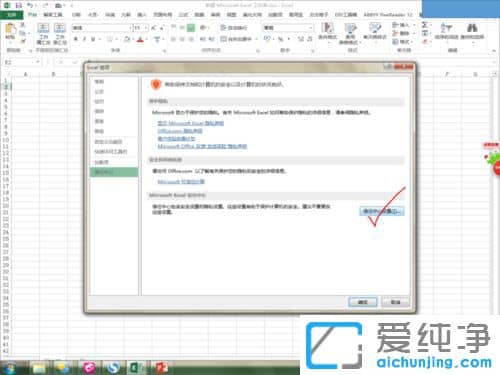The width and height of the screenshot is (500, 375).
Task: Open Format as Table (套用表格格式)
Action: pos(350,33)
